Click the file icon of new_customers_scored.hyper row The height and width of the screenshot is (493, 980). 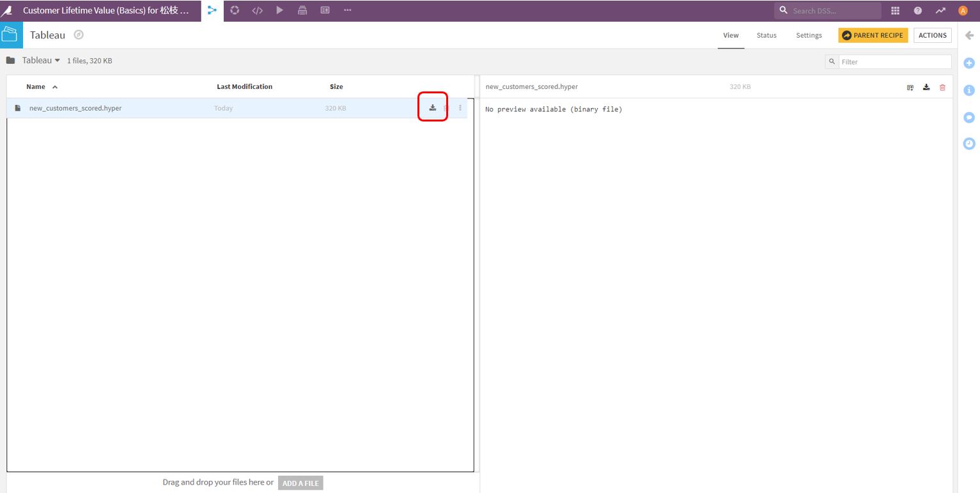coord(18,108)
